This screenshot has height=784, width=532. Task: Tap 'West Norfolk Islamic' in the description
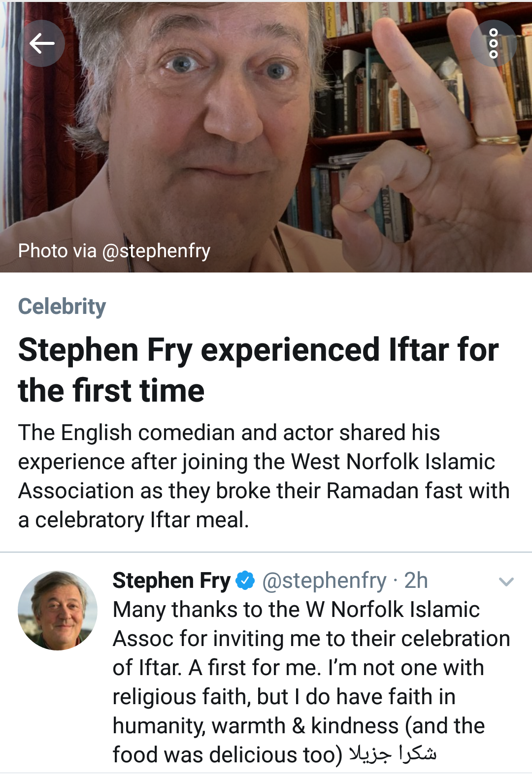coord(393,462)
